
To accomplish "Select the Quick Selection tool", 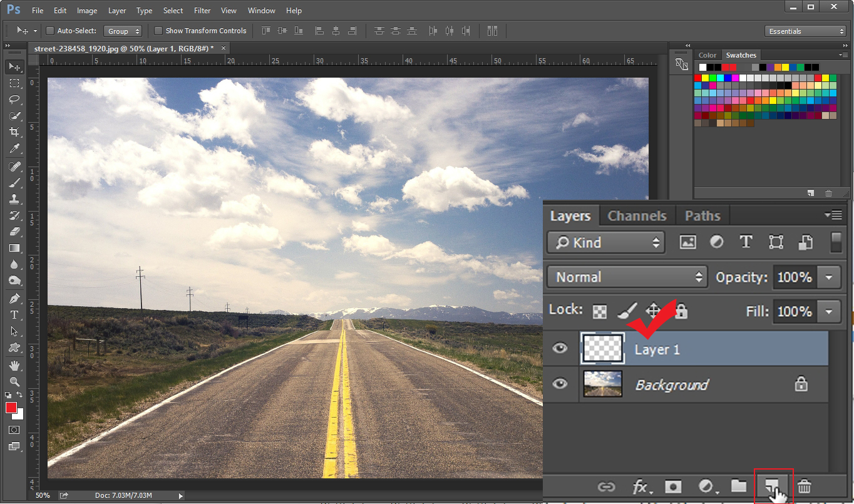I will point(14,115).
